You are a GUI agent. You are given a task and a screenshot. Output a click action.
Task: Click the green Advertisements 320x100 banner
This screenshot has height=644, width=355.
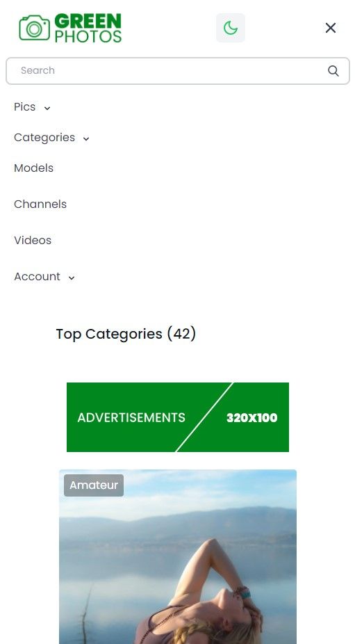click(x=178, y=417)
